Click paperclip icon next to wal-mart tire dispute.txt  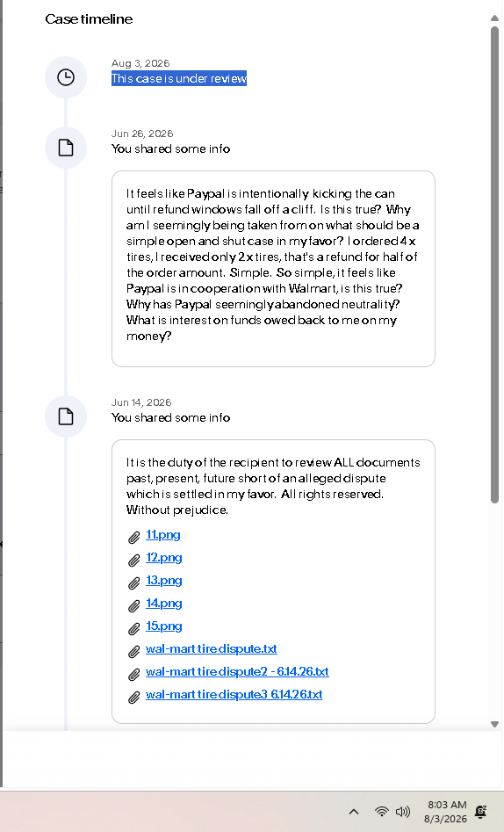(x=134, y=652)
